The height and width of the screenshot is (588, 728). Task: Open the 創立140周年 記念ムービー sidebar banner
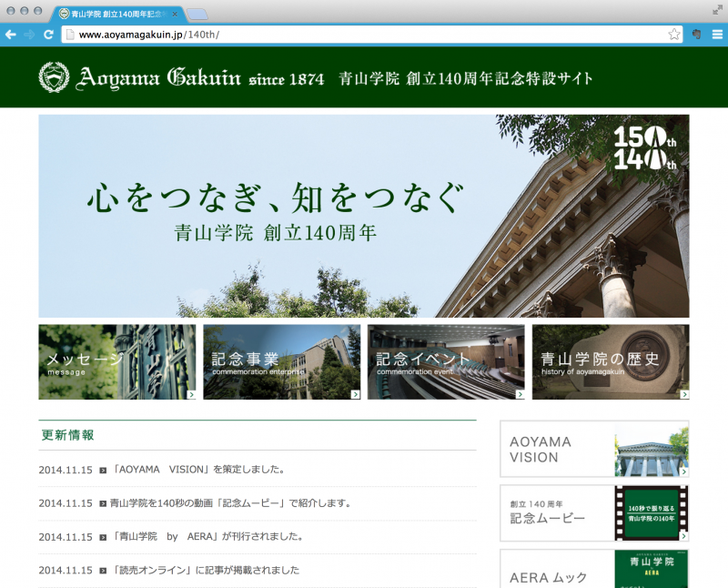[594, 513]
